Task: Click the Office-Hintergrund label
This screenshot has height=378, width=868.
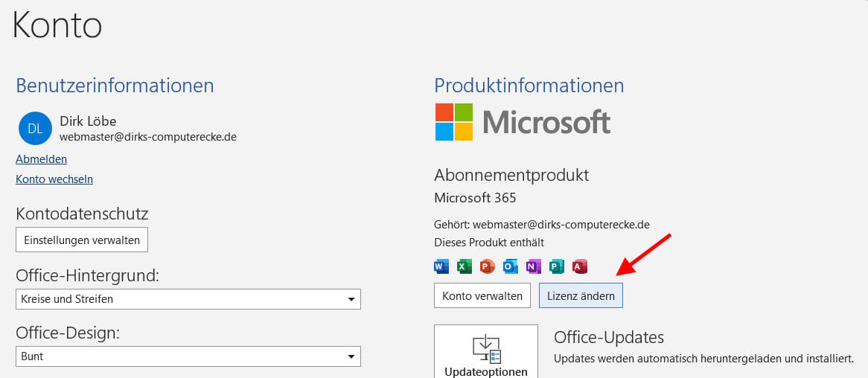Action: pos(87,275)
